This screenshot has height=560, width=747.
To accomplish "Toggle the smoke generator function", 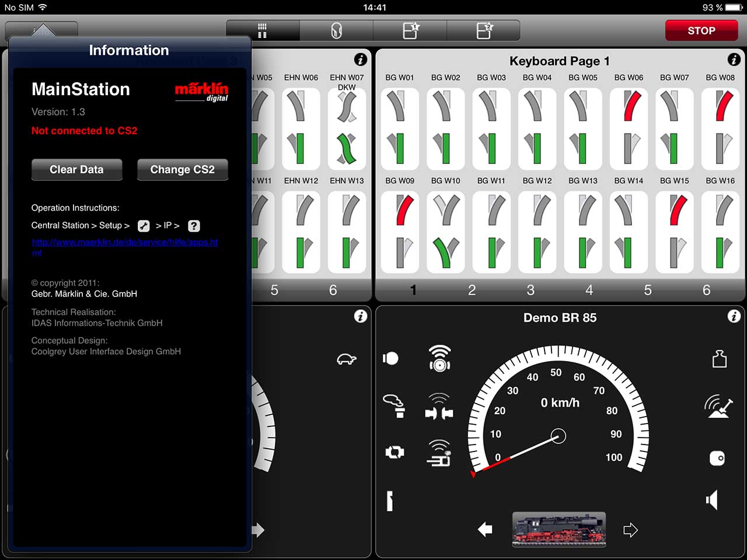I will pyautogui.click(x=395, y=405).
